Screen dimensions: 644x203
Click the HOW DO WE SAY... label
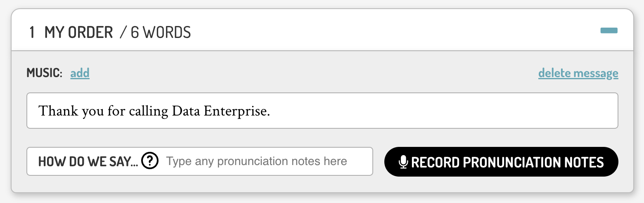88,161
